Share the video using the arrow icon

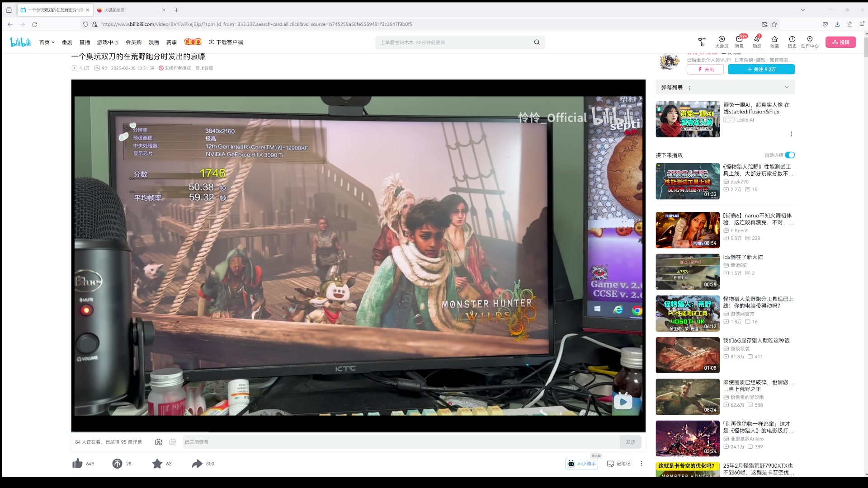pyautogui.click(x=197, y=464)
